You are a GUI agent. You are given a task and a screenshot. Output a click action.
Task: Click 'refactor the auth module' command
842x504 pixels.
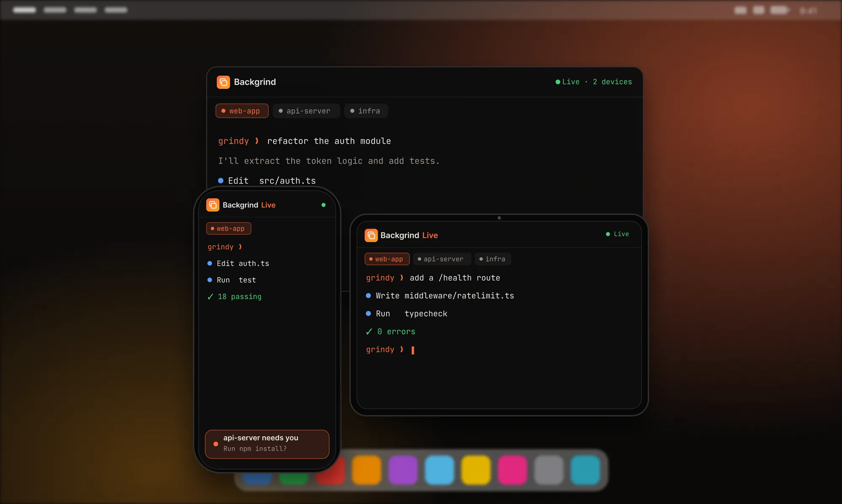click(x=329, y=141)
